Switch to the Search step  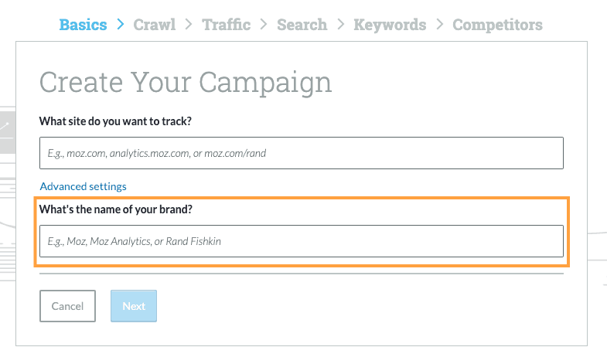pyautogui.click(x=302, y=25)
